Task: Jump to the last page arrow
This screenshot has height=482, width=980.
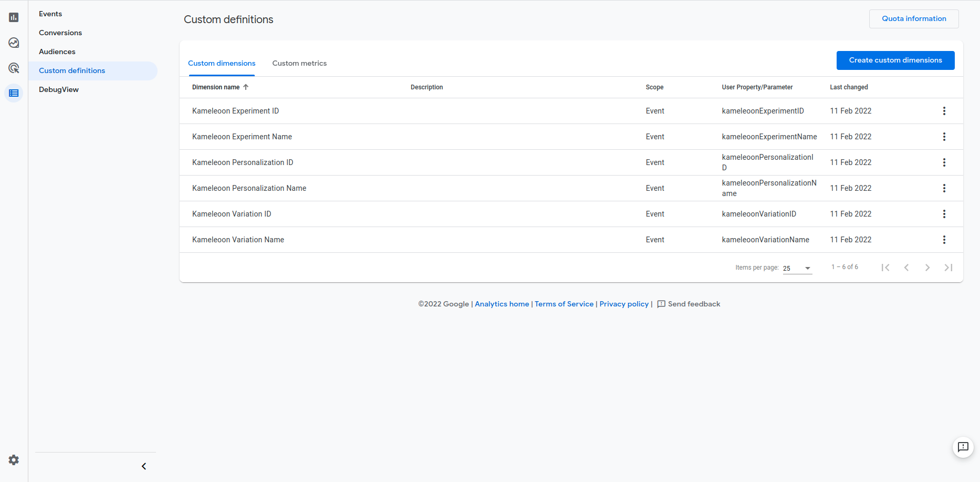Action: 948,268
